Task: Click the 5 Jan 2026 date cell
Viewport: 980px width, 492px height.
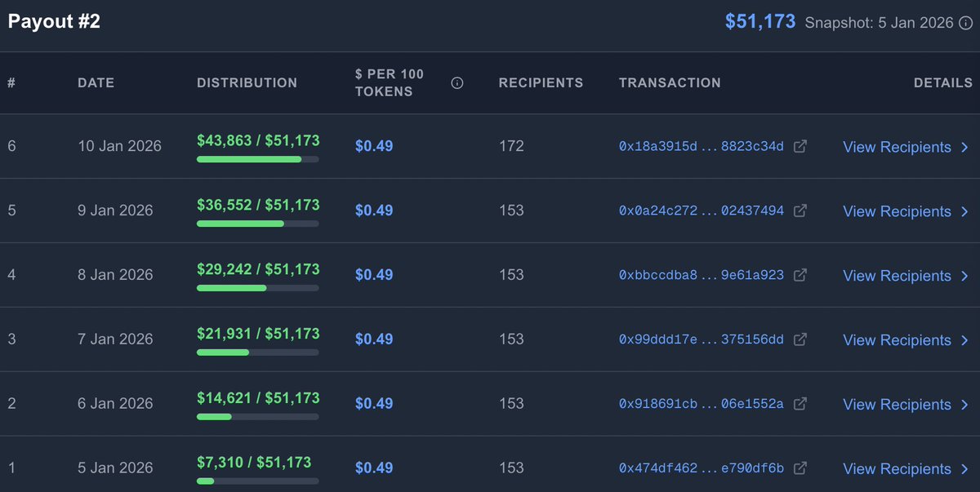Action: point(115,468)
